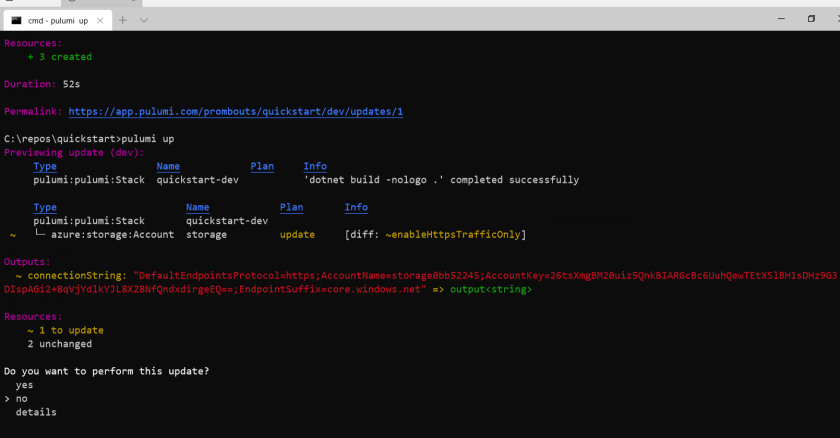Click 'Type' header in second table

tap(45, 207)
